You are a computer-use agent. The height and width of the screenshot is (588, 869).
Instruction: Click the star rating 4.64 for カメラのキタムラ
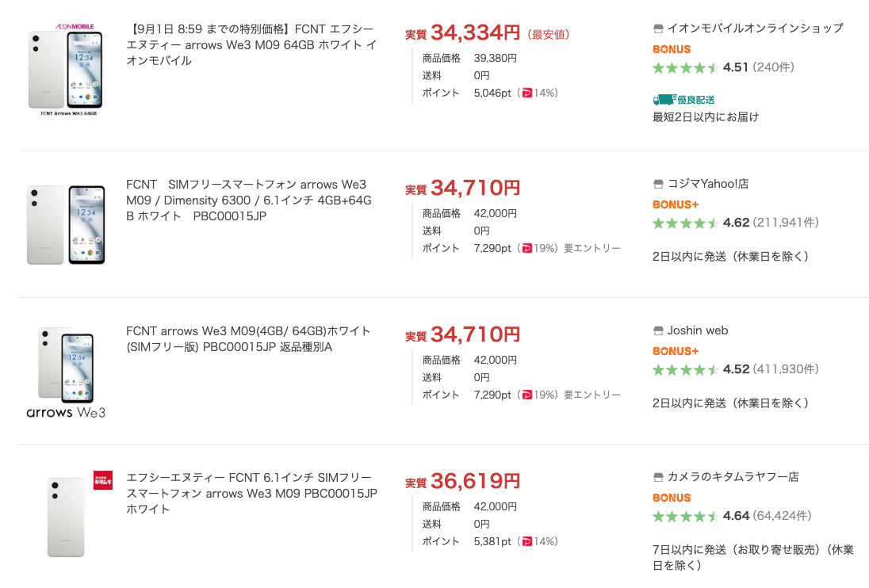686,517
